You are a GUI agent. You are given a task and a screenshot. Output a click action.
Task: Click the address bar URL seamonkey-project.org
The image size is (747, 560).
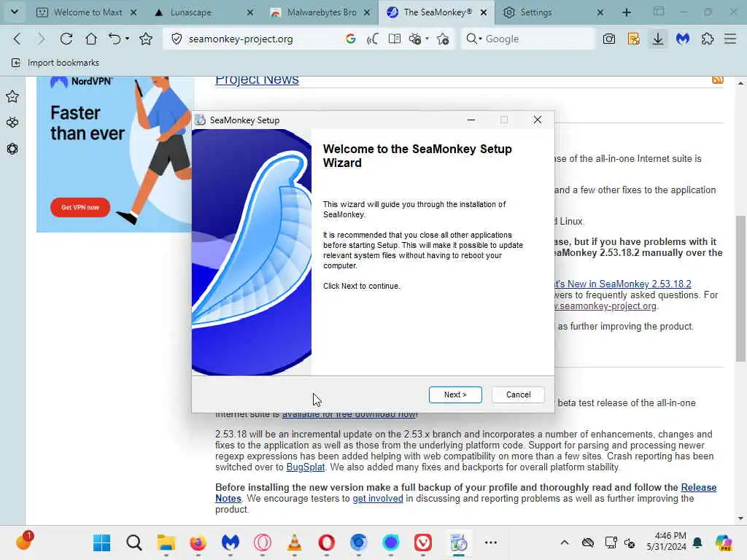(241, 39)
